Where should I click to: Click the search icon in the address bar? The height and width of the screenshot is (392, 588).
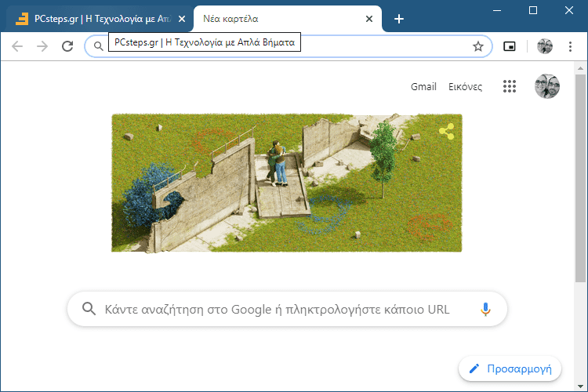click(98, 46)
